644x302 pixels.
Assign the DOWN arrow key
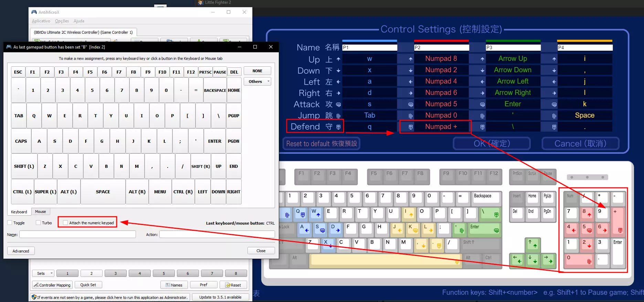(218, 192)
